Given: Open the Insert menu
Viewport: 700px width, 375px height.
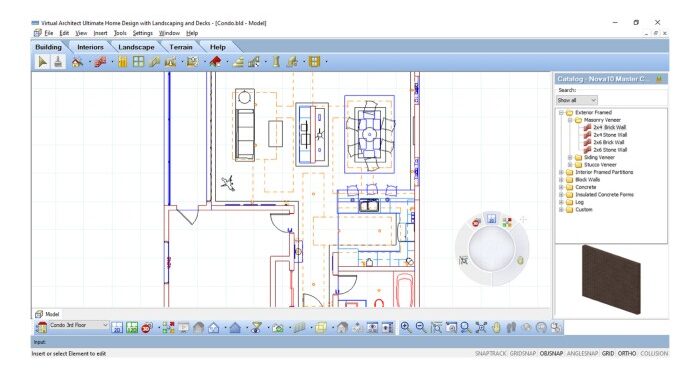Looking at the screenshot, I should [x=100, y=33].
